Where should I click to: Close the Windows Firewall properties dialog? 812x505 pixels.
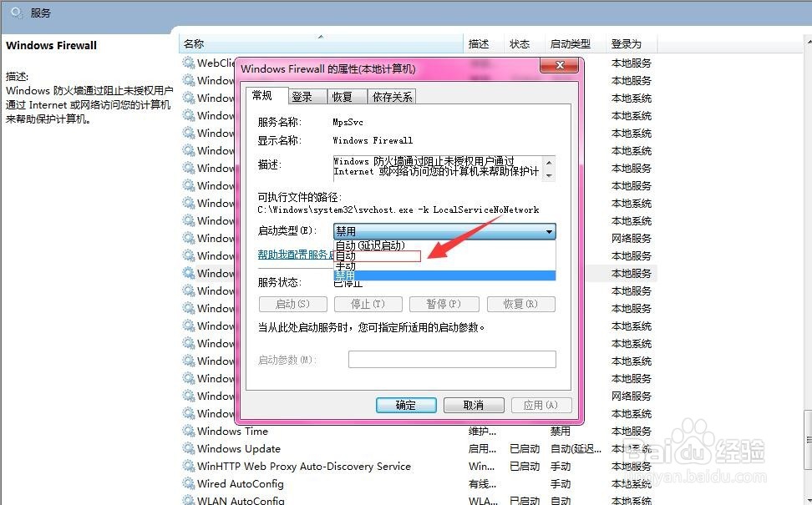point(559,65)
